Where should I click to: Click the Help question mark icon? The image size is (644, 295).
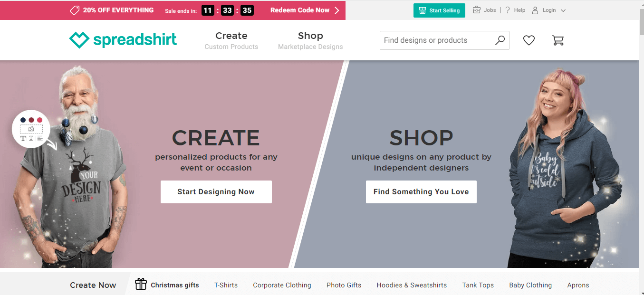pos(508,10)
